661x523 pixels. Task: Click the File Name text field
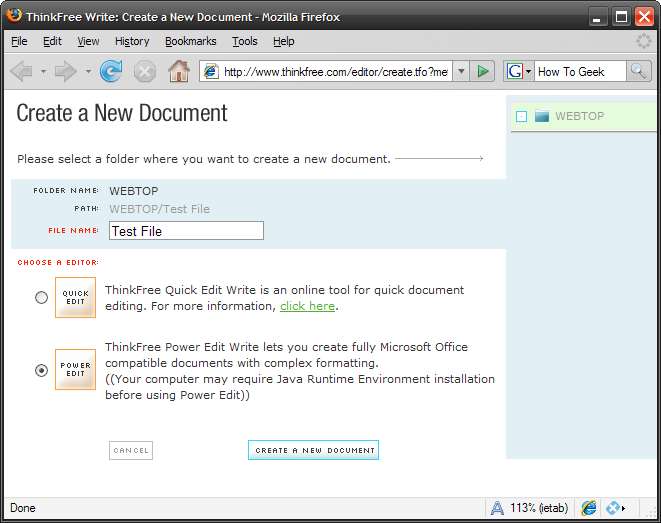(x=186, y=231)
